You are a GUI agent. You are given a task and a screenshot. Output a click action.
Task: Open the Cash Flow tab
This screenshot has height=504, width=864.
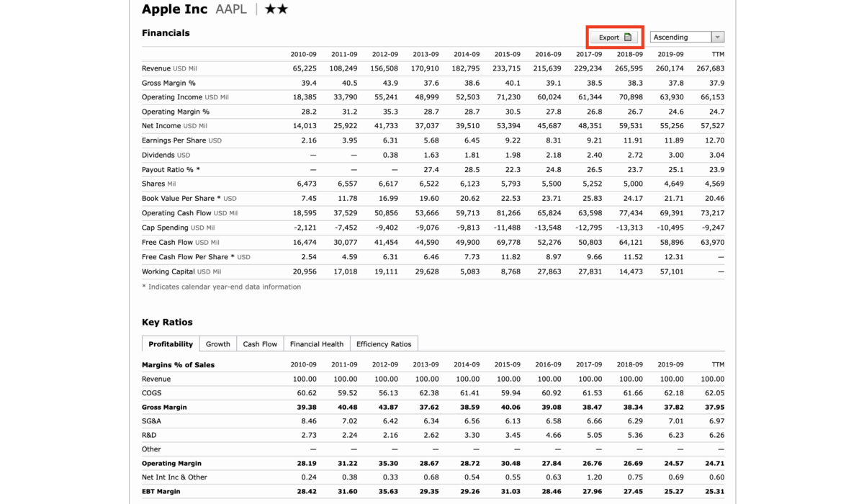tap(260, 344)
